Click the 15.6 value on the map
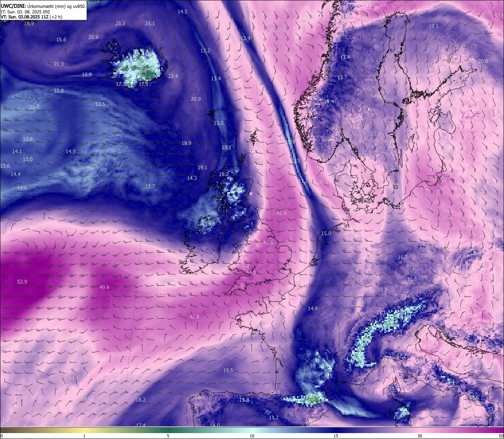Image resolution: width=504 pixels, height=439 pixels. (61, 39)
